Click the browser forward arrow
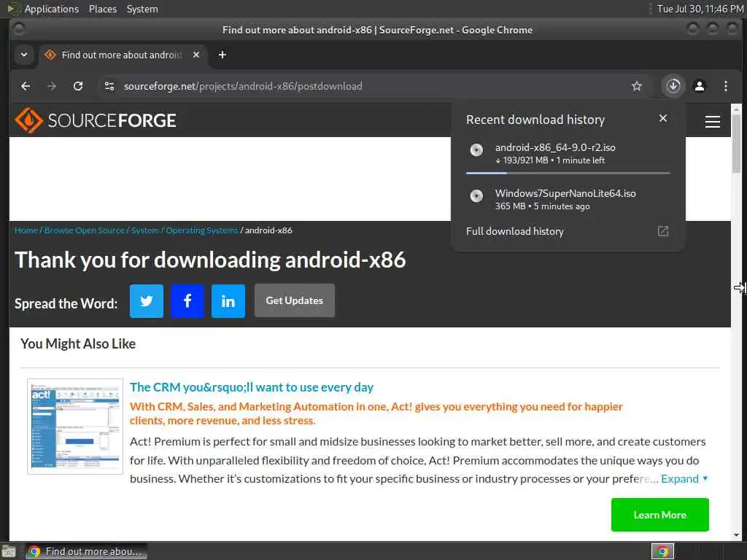The width and height of the screenshot is (747, 560). tap(52, 86)
